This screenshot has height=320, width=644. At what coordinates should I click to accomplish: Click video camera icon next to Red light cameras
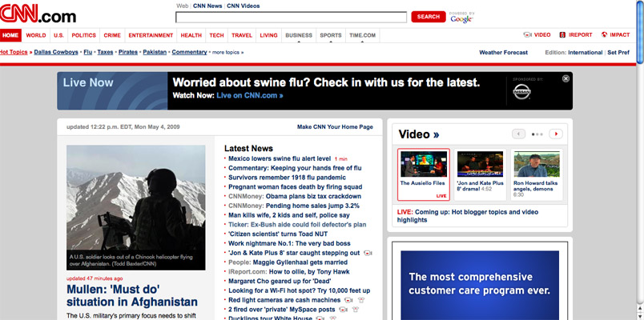point(348,300)
